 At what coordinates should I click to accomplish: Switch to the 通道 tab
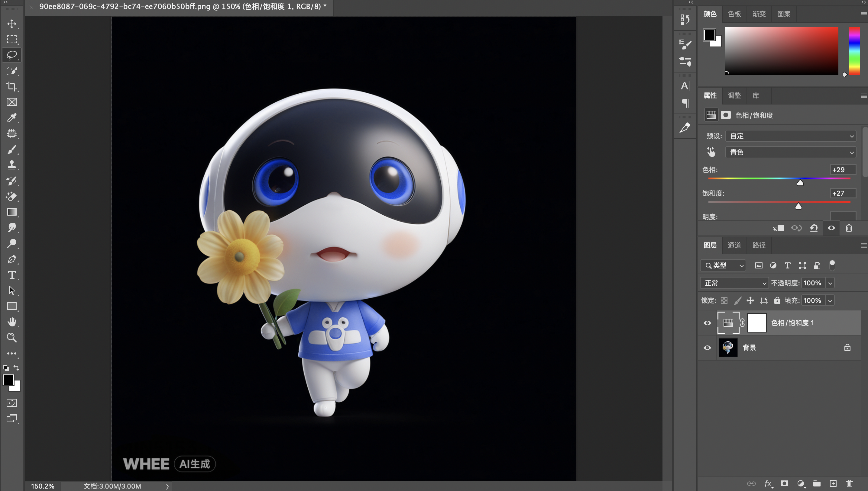coord(734,245)
